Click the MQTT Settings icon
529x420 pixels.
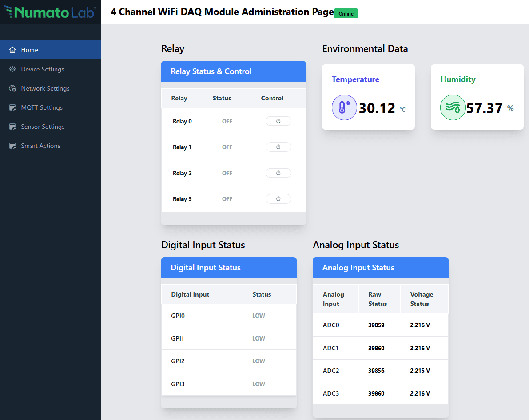12,107
